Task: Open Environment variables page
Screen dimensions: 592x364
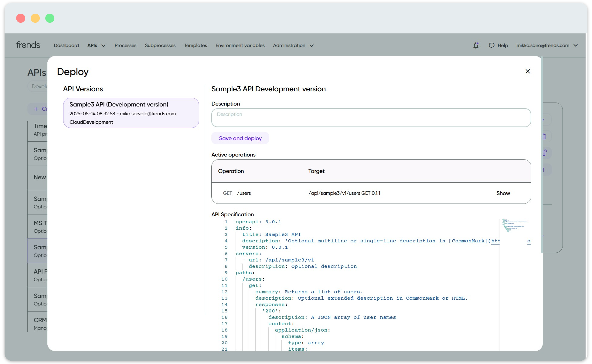Action: tap(240, 45)
